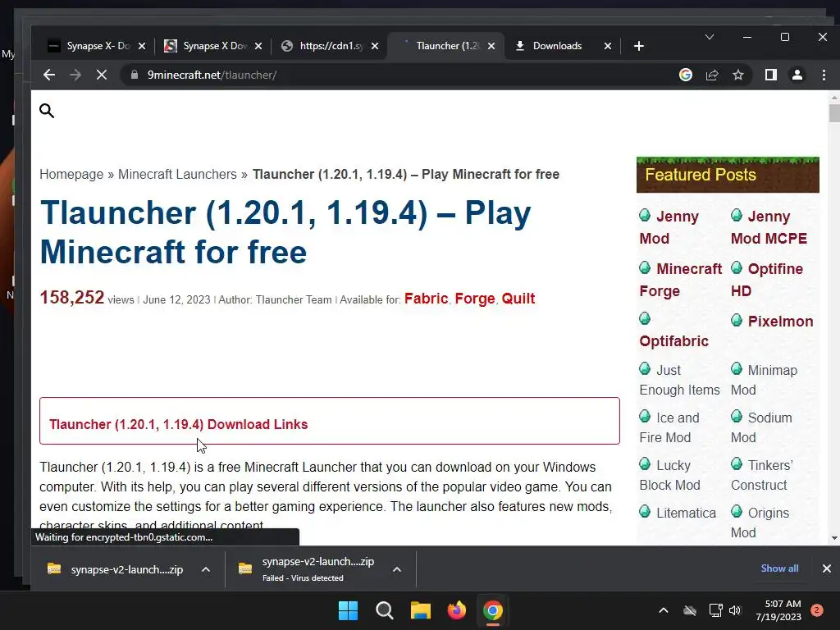Open a new browser tab
840x630 pixels.
coord(638,46)
